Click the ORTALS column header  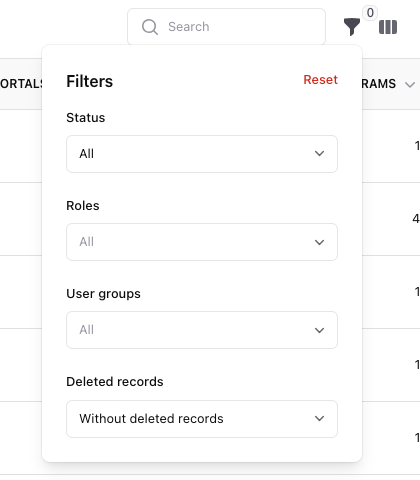click(21, 84)
